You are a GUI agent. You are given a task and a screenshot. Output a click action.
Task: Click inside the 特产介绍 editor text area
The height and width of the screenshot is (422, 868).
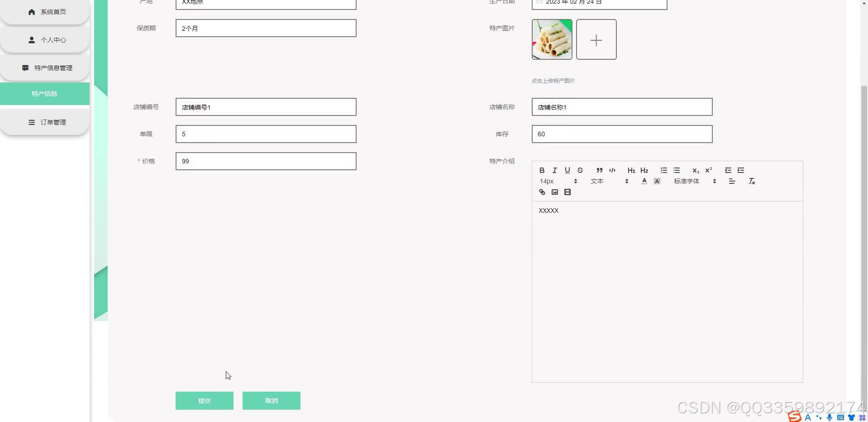[667, 292]
